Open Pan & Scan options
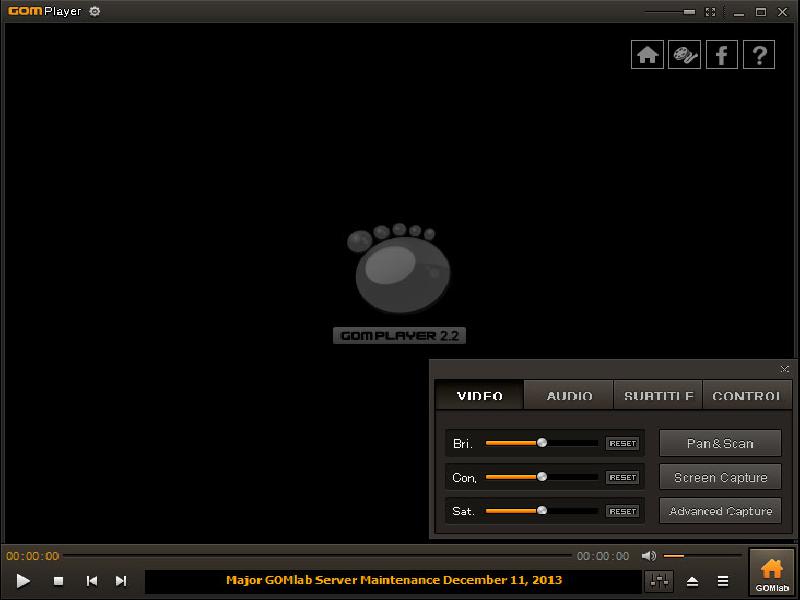The width and height of the screenshot is (800, 600). click(720, 443)
